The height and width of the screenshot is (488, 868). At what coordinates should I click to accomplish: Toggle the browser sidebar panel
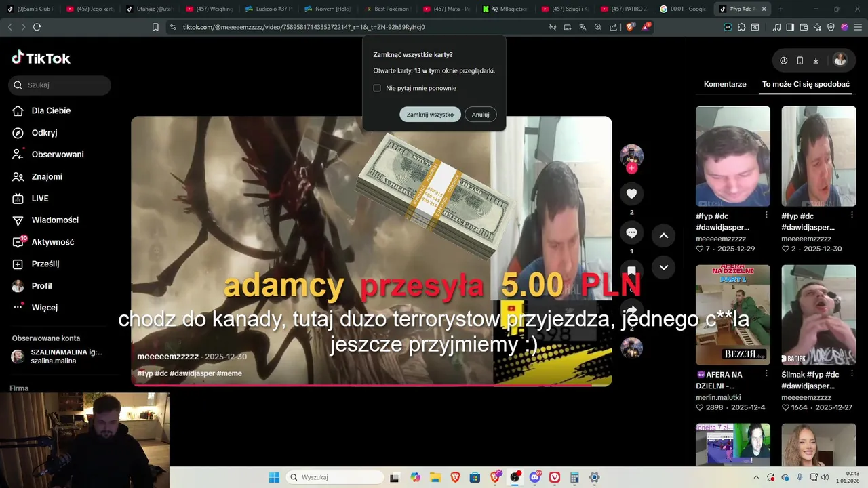point(790,27)
